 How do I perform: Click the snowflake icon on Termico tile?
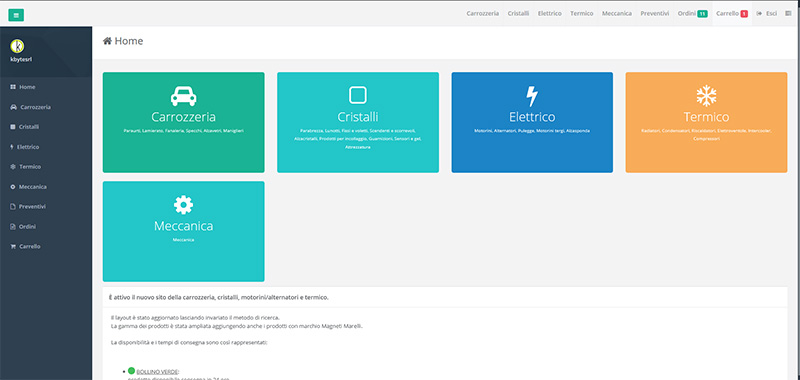click(707, 96)
